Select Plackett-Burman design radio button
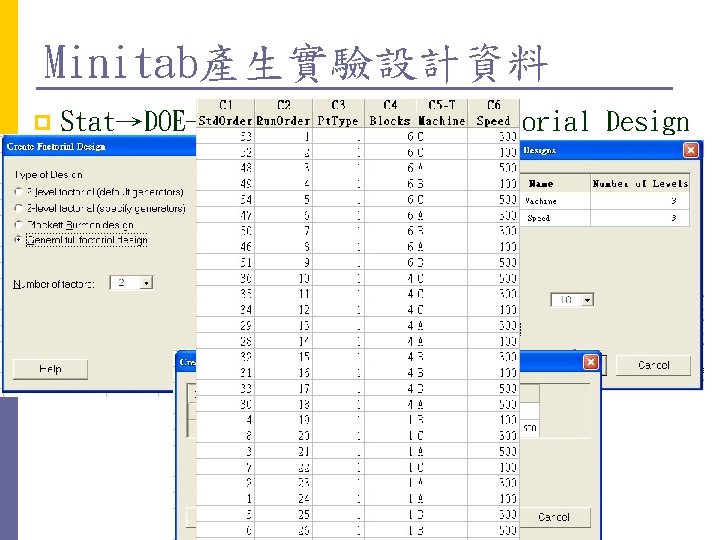The image size is (720, 540). [x=18, y=225]
